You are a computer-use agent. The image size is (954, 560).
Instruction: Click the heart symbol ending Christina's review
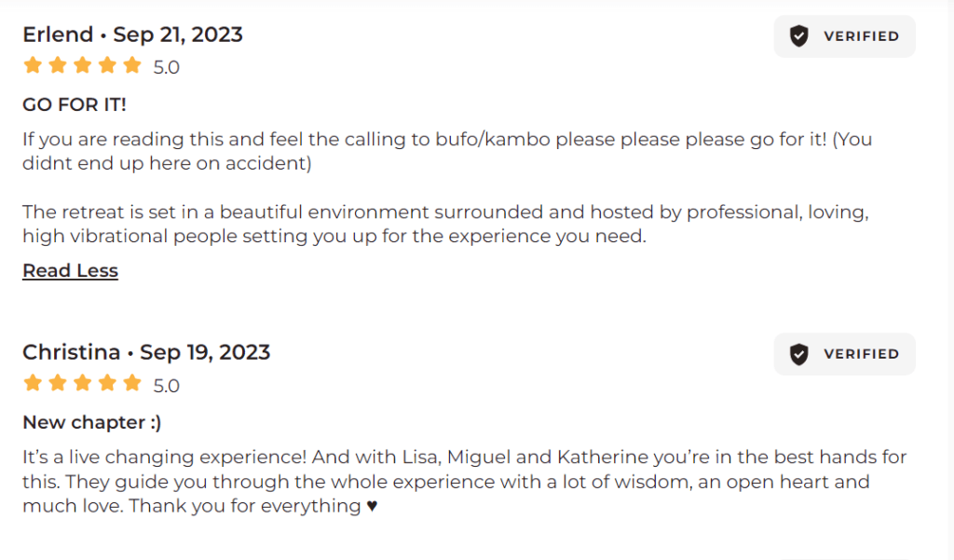tap(373, 507)
